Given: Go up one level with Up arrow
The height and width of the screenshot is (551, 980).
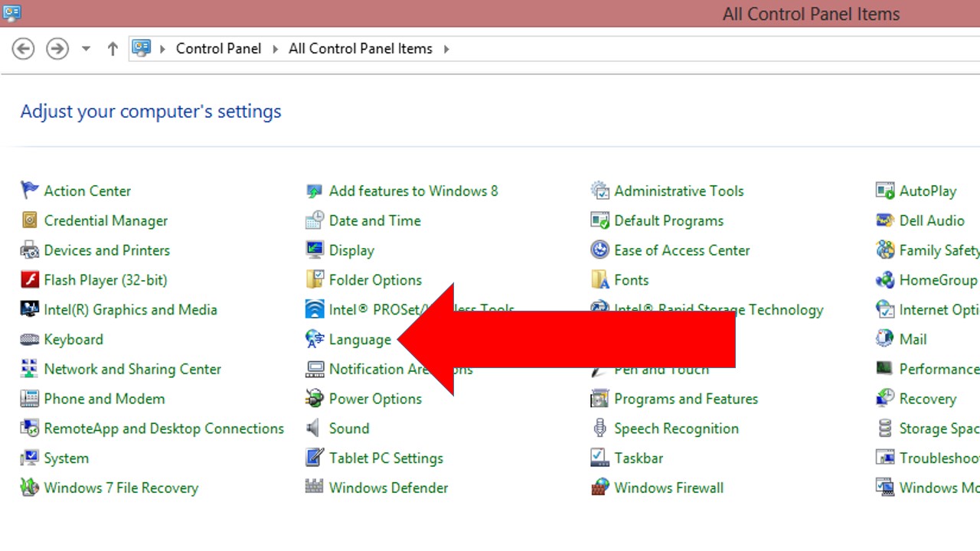Looking at the screenshot, I should pyautogui.click(x=113, y=49).
